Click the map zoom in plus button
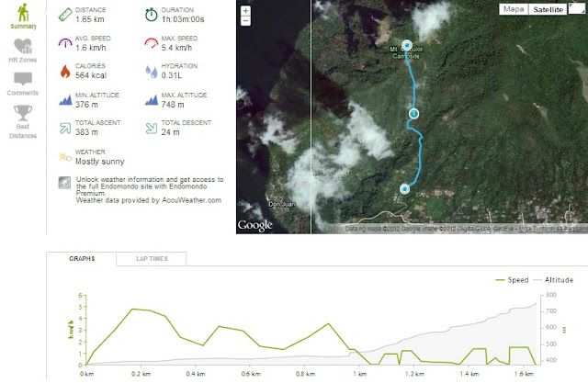This screenshot has height=383, width=588. (245, 12)
